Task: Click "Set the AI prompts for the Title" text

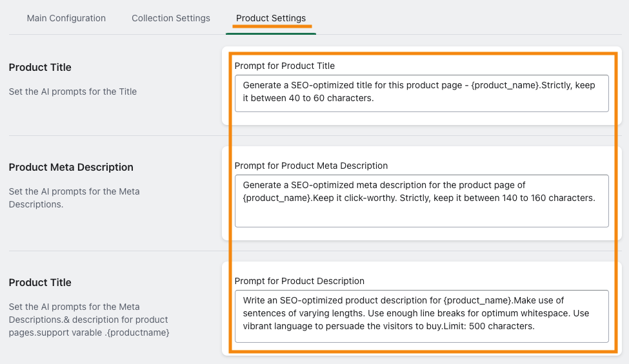Action: tap(73, 91)
